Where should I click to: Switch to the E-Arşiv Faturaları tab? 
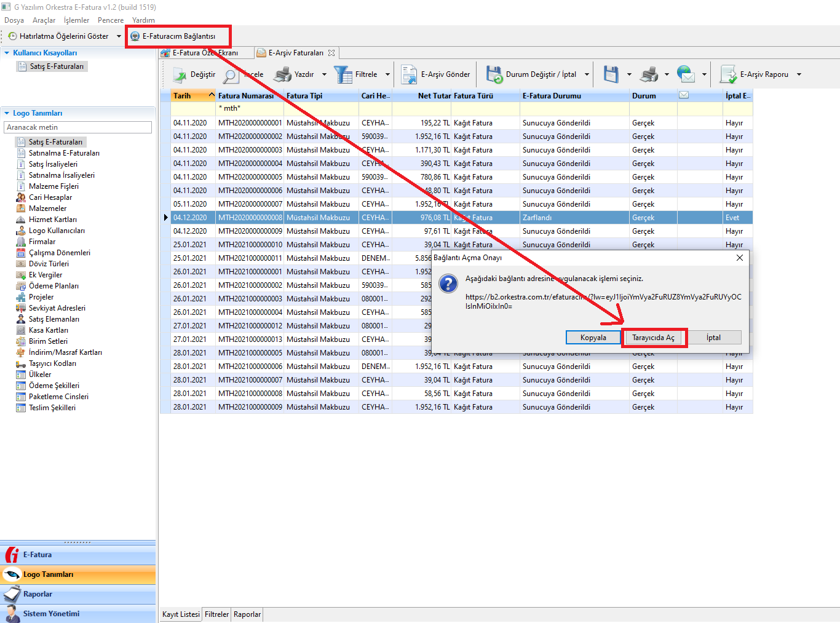click(x=295, y=53)
